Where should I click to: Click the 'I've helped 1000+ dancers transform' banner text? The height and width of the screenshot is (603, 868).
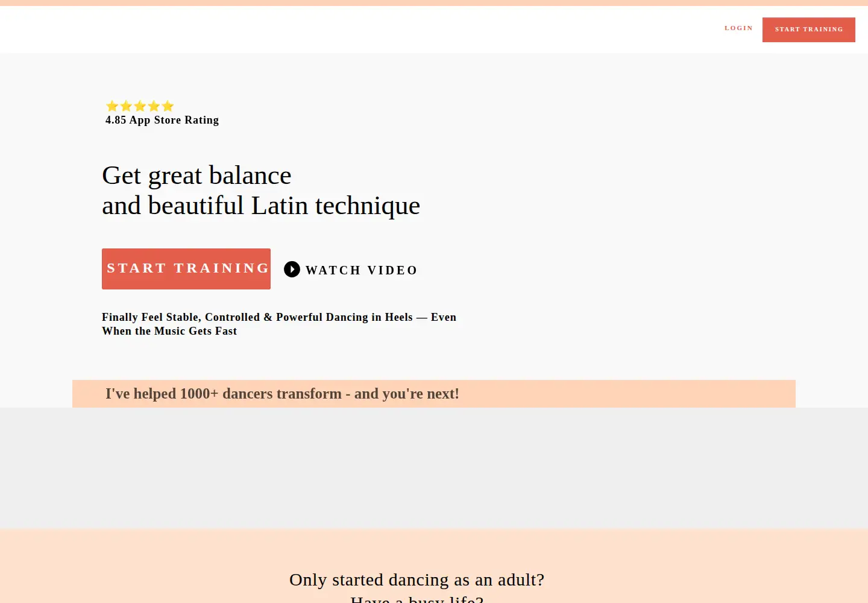coord(282,394)
